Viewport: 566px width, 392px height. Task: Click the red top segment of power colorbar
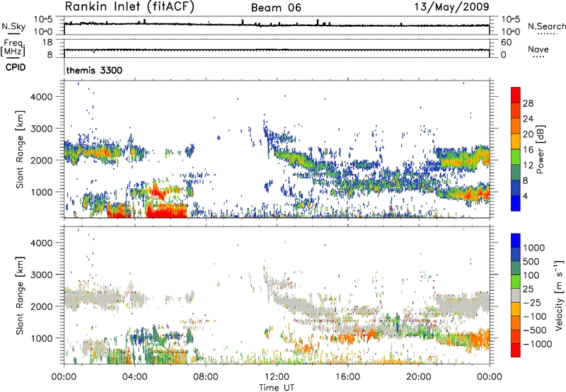point(516,95)
